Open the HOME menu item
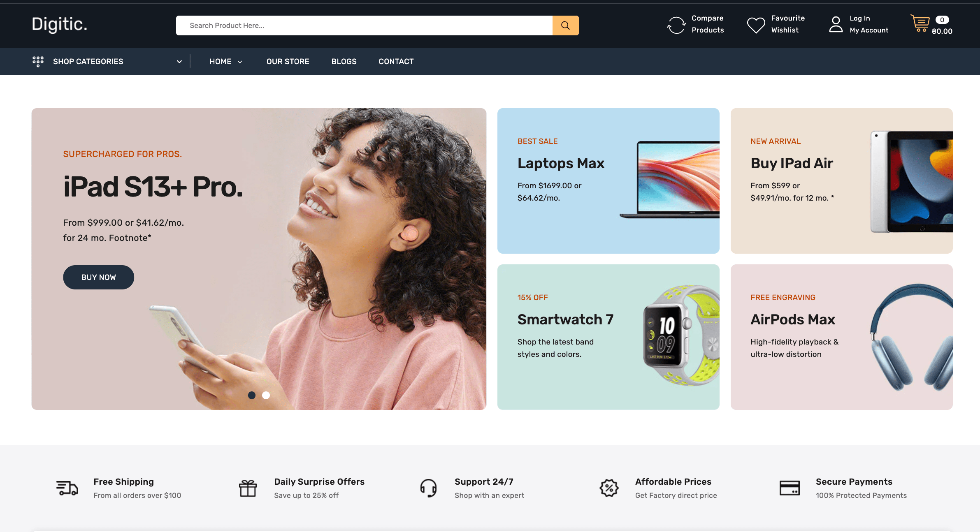The height and width of the screenshot is (532, 980). tap(226, 62)
